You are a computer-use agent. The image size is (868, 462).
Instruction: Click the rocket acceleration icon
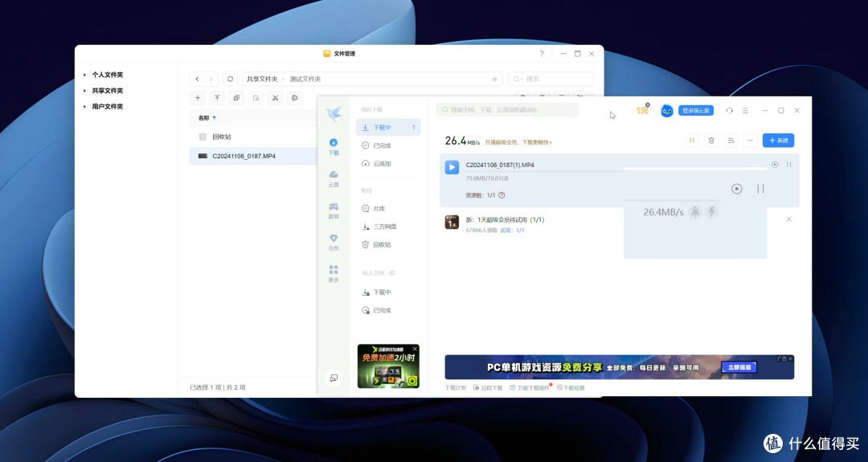tap(695, 212)
